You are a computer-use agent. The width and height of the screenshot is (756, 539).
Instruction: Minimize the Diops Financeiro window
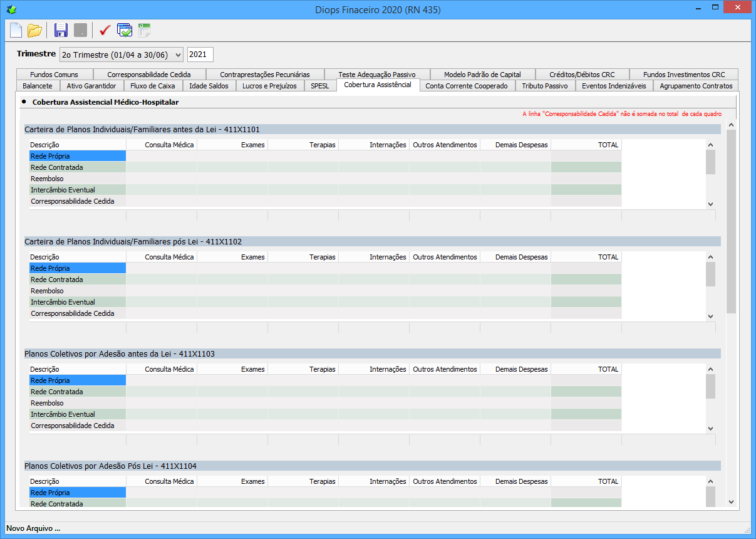pos(699,8)
